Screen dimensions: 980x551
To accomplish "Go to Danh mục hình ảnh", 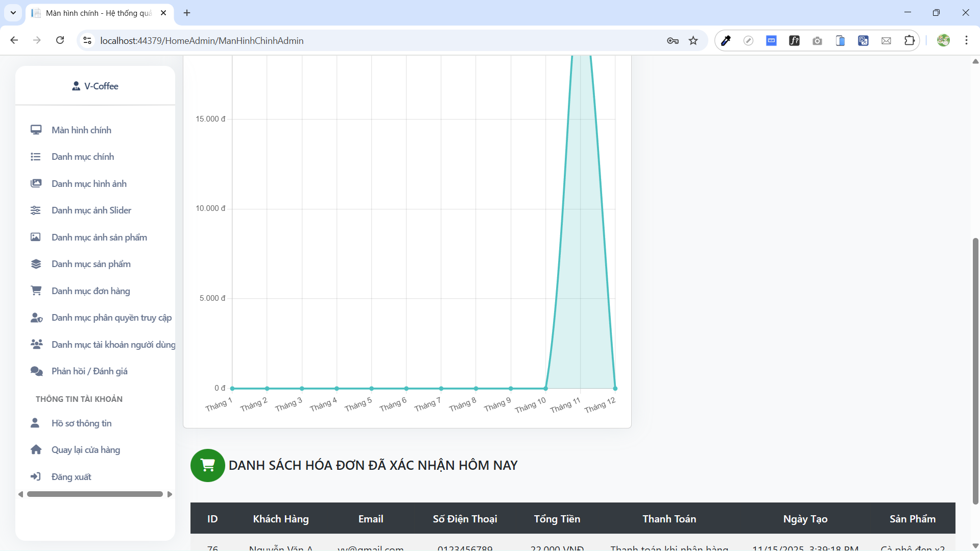I will click(89, 184).
